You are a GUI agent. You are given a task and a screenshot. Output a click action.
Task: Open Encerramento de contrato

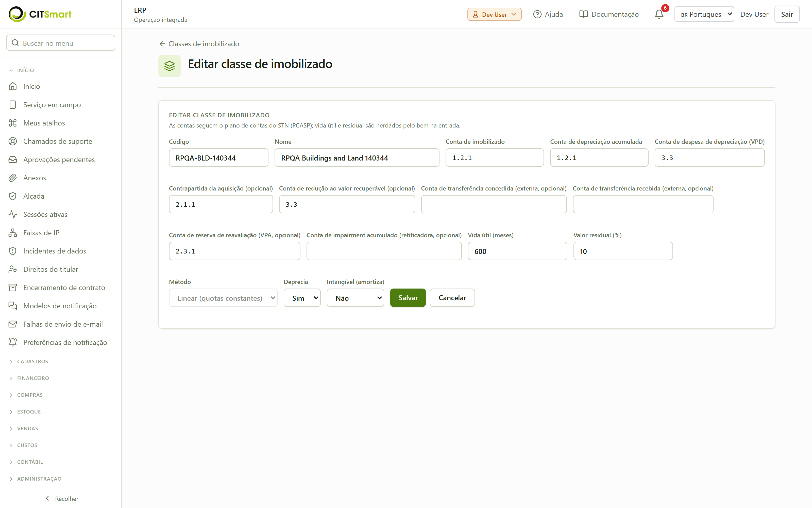60,288
